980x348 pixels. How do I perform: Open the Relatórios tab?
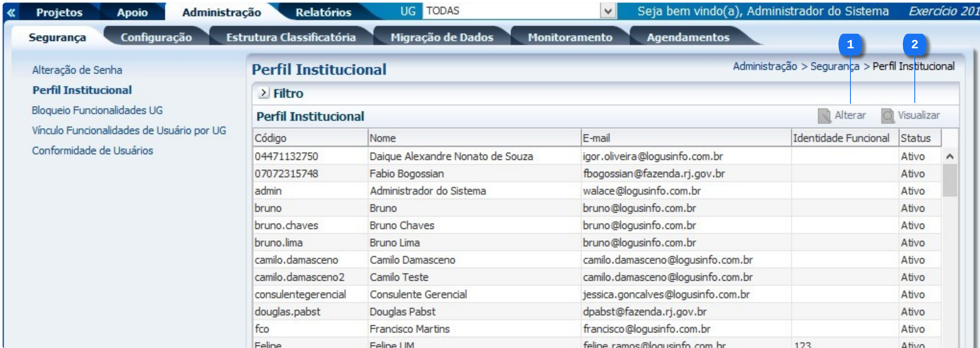(324, 12)
